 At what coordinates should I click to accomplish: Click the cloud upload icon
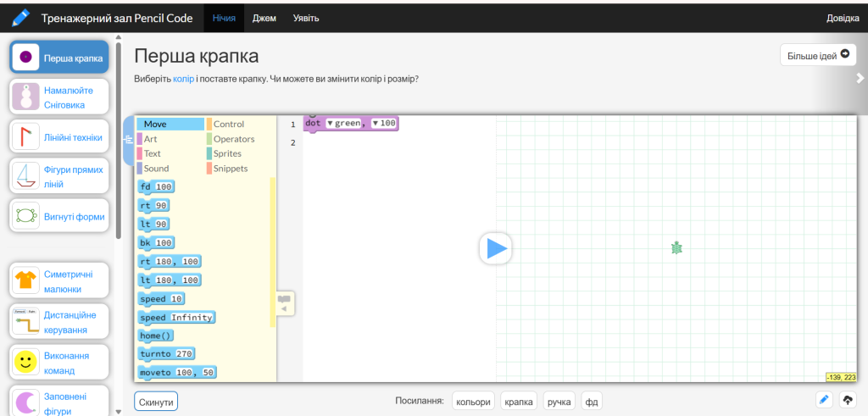(848, 400)
